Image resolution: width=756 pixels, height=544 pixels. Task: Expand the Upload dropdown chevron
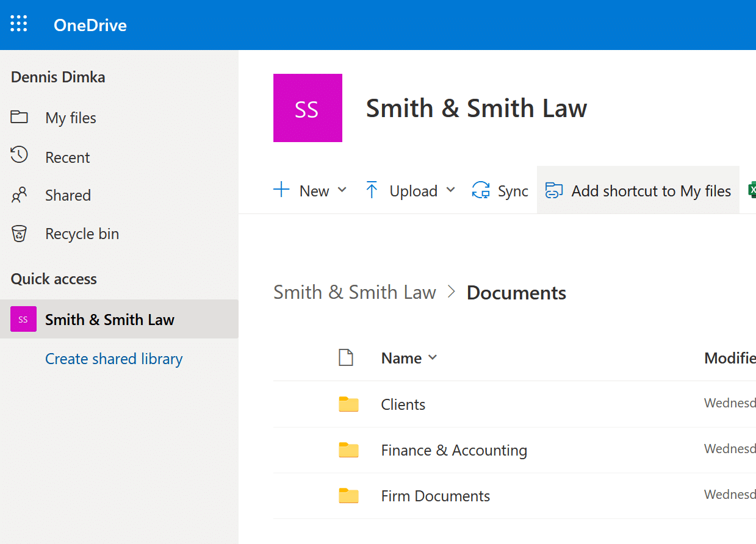[451, 190]
